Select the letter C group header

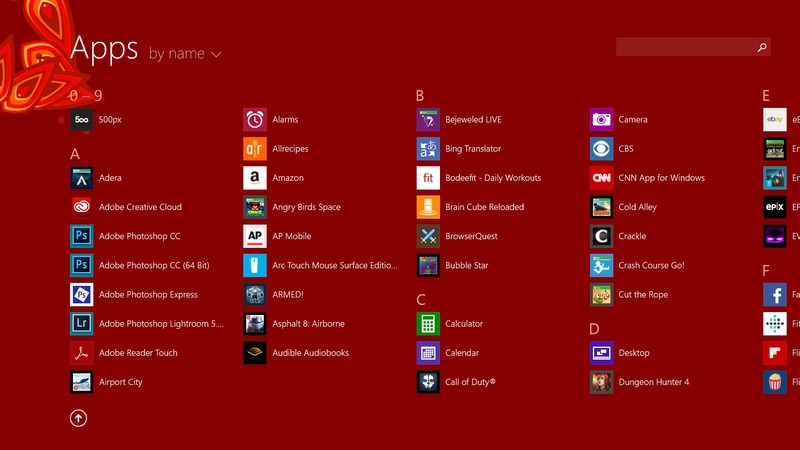421,299
